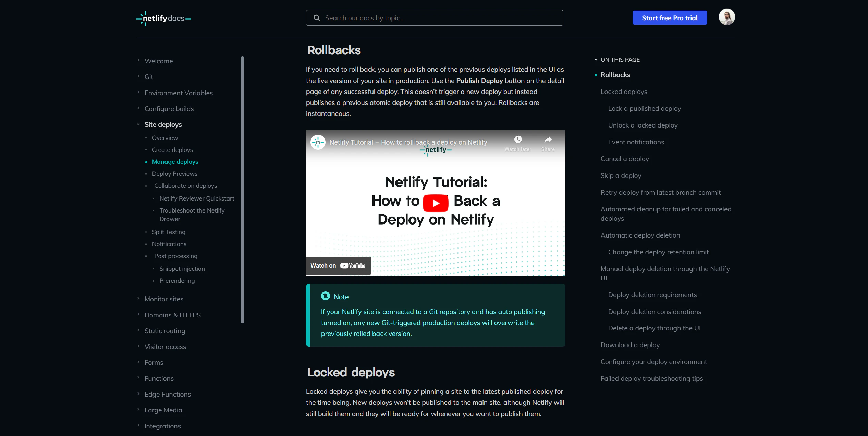Click the Netlify docs logo
Image resolution: width=868 pixels, height=436 pixels.
click(163, 19)
